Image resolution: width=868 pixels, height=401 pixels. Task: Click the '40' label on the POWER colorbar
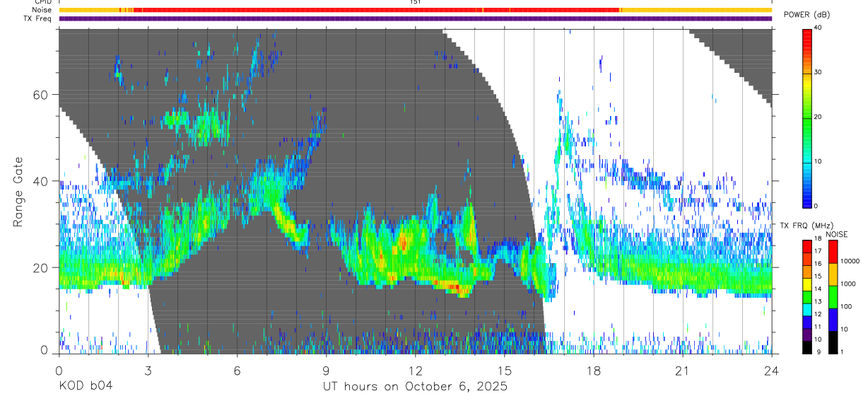click(817, 28)
